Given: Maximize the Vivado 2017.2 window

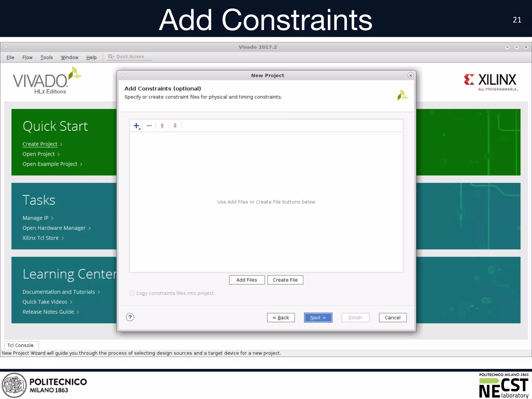Looking at the screenshot, I should pyautogui.click(x=517, y=47).
